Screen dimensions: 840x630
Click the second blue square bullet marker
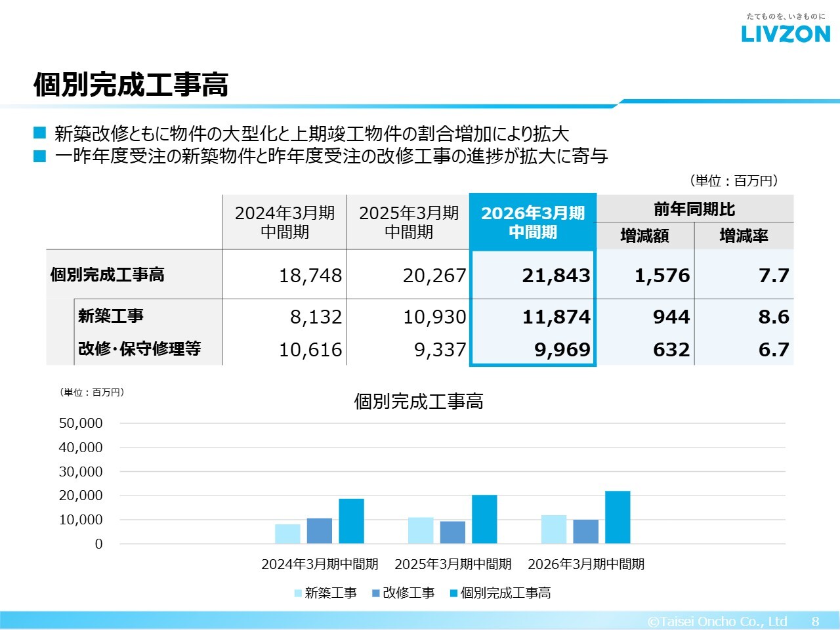coord(40,156)
